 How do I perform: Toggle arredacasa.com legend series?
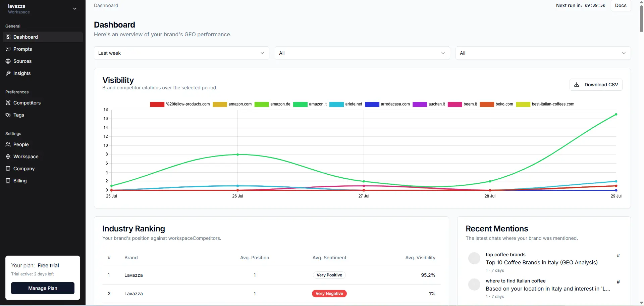click(x=387, y=104)
